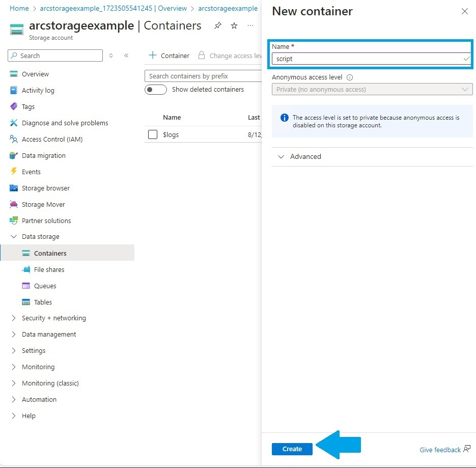Pin the arcstorageexample Containers page
The image size is (476, 468).
point(218,26)
